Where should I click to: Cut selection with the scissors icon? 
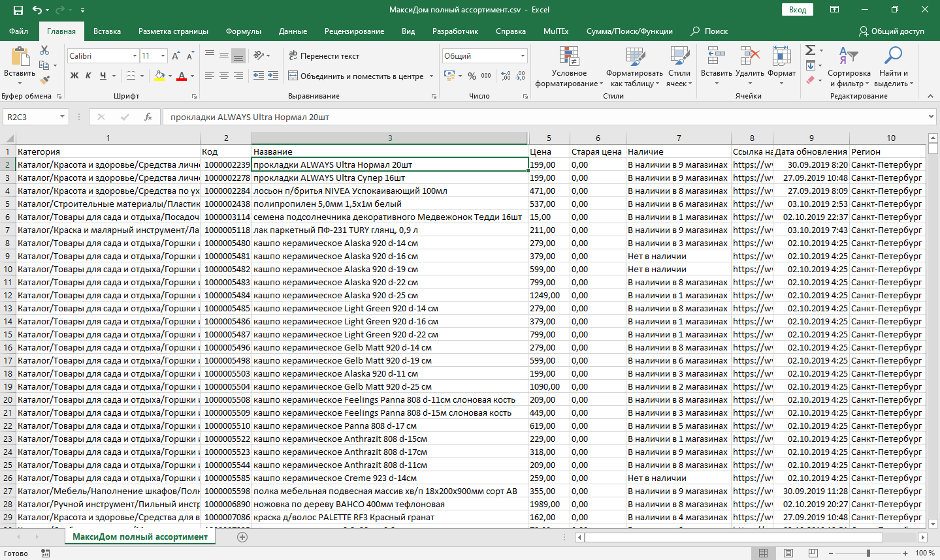pos(44,50)
